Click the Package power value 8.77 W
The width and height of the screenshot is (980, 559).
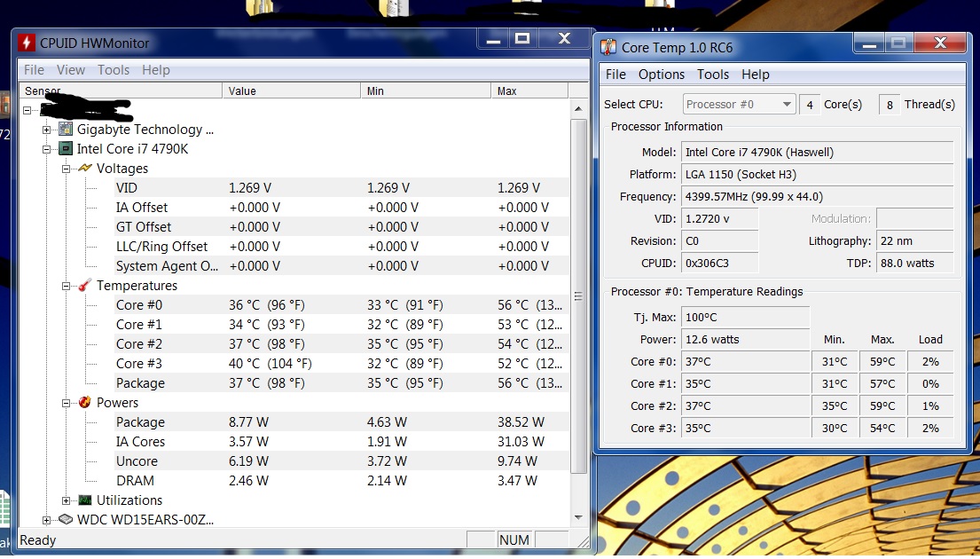pos(248,422)
